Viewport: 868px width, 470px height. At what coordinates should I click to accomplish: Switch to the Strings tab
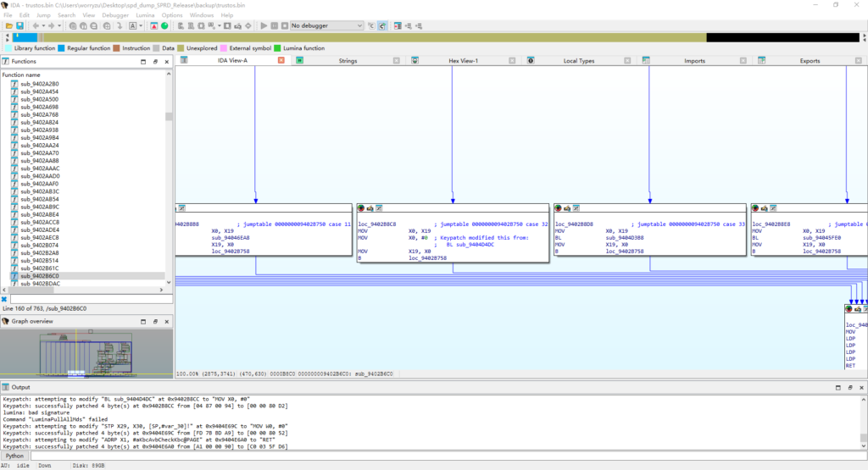(348, 61)
